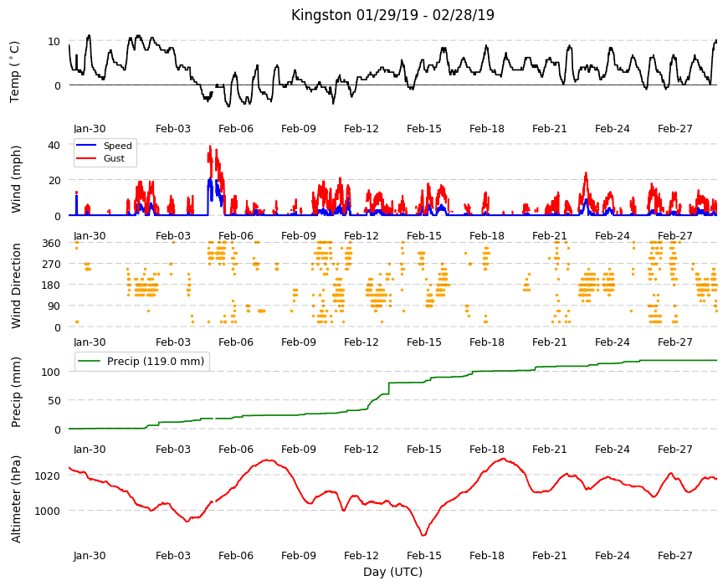728x586 pixels.
Task: Click the Wind (mph) axis label
Action: (x=16, y=179)
